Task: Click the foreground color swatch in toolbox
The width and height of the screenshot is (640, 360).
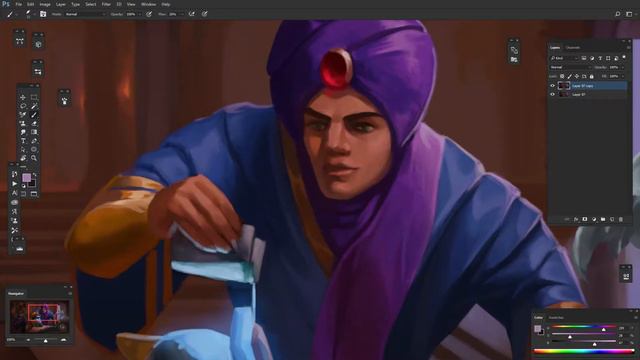Action: tap(27, 178)
